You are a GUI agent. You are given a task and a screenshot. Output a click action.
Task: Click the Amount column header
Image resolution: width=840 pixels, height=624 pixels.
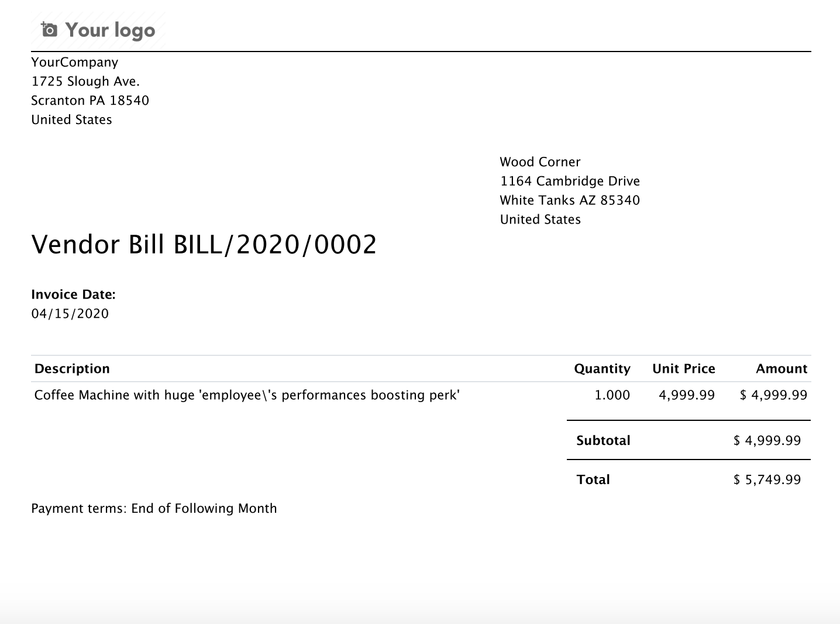(x=781, y=369)
